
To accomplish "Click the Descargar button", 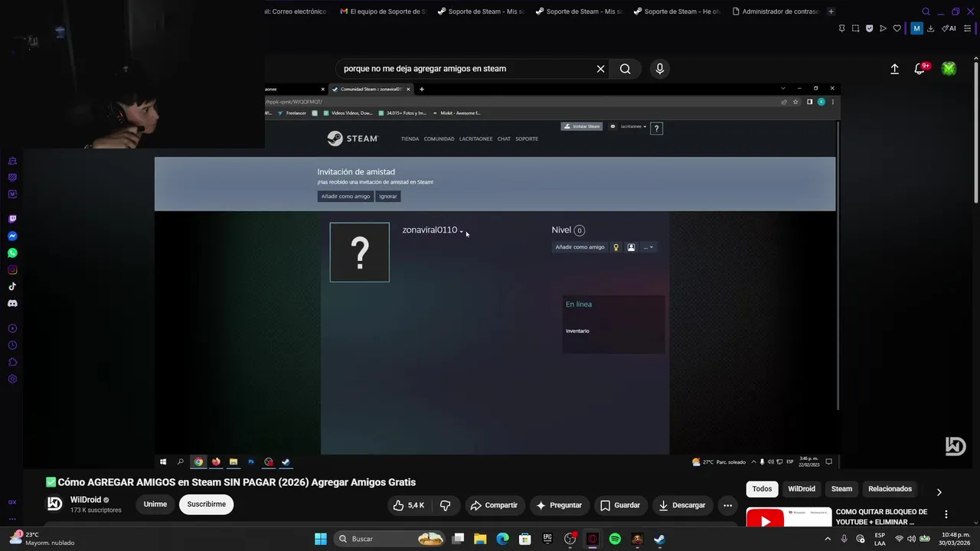I will pyautogui.click(x=681, y=505).
